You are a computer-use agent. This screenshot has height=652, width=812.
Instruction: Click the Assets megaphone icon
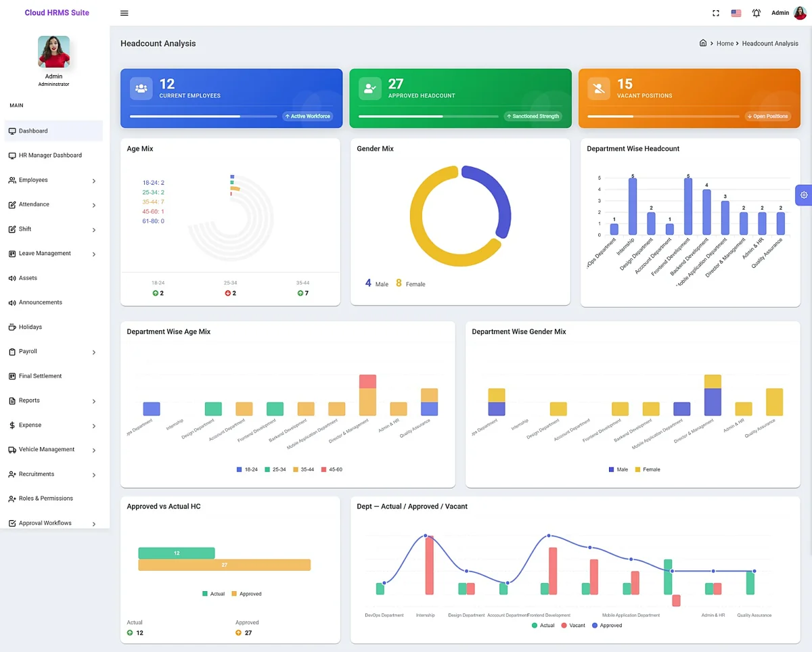12,278
